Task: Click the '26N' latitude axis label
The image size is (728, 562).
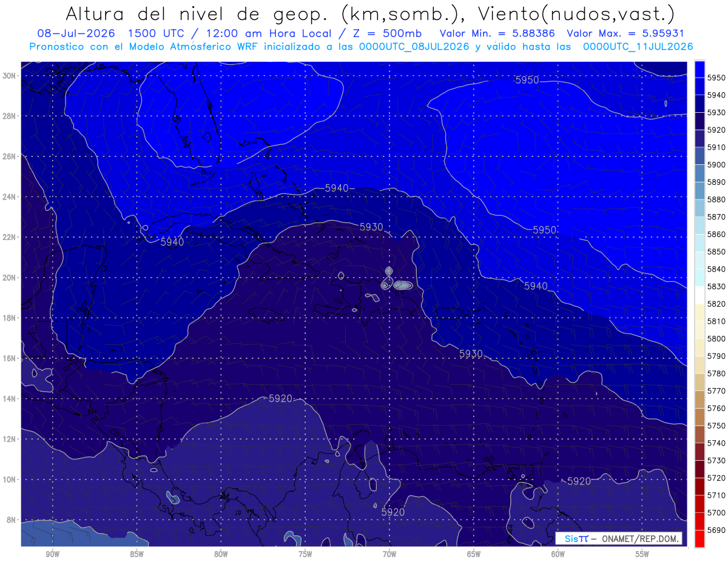Action: (x=9, y=156)
